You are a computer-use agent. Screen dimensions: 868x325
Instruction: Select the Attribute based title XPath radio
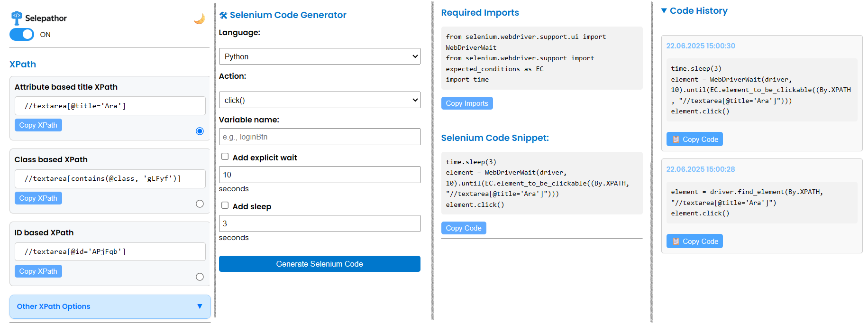pos(200,131)
